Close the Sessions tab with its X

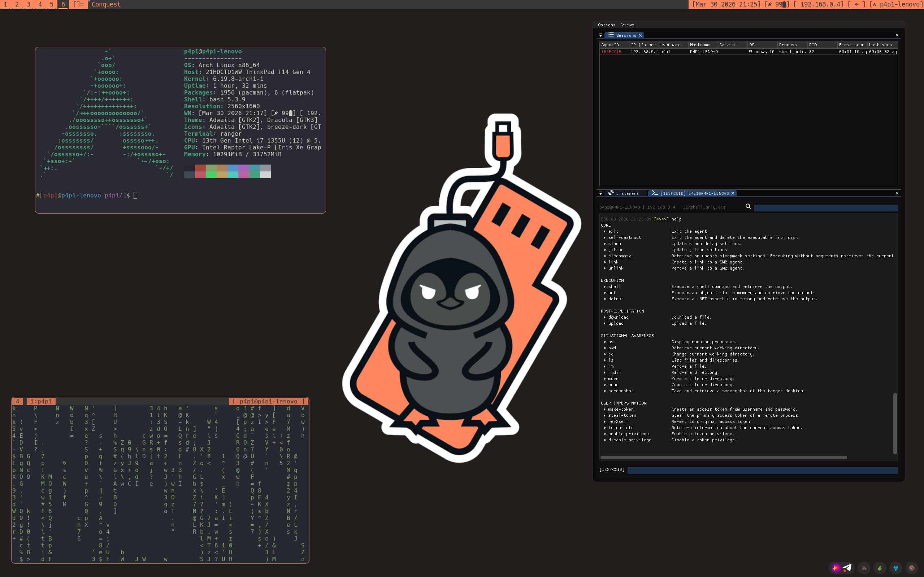point(640,35)
